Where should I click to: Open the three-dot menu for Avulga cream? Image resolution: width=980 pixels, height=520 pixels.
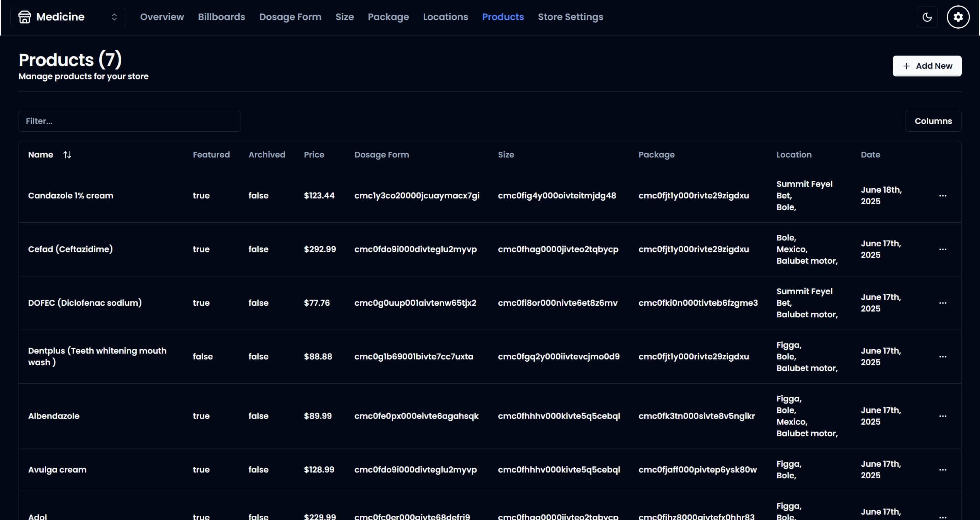point(943,470)
